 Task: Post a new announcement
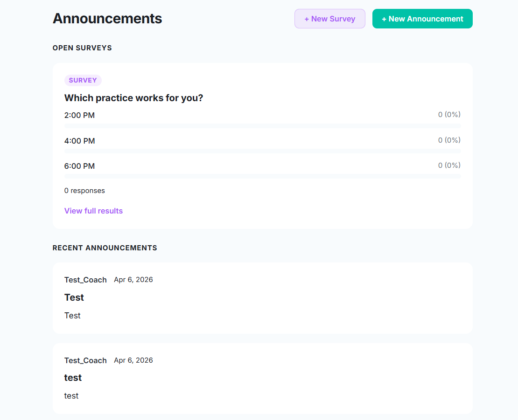[x=422, y=19]
